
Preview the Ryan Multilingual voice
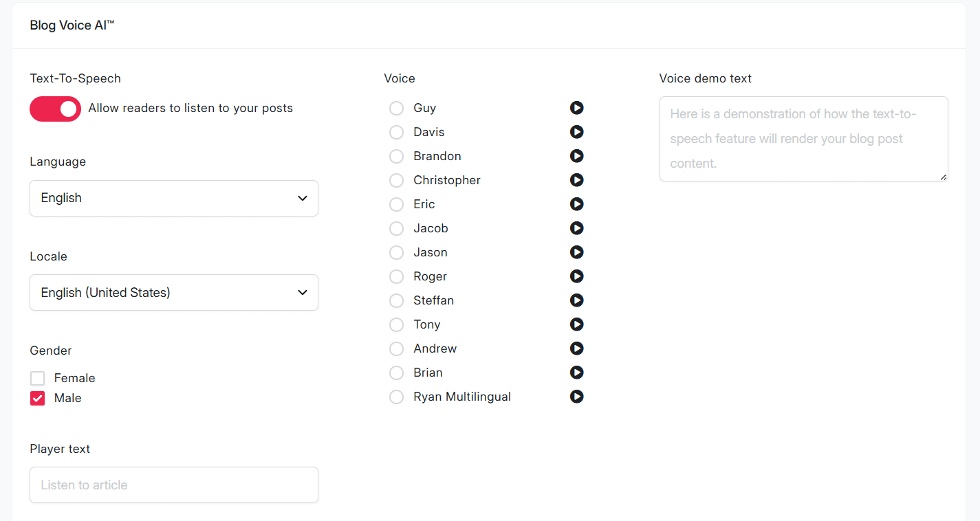point(576,397)
